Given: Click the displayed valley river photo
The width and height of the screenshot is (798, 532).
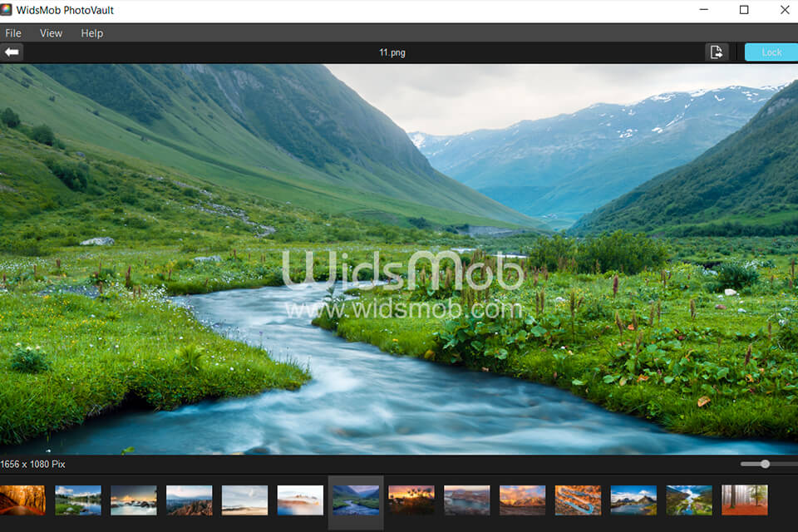Looking at the screenshot, I should pos(399,258).
